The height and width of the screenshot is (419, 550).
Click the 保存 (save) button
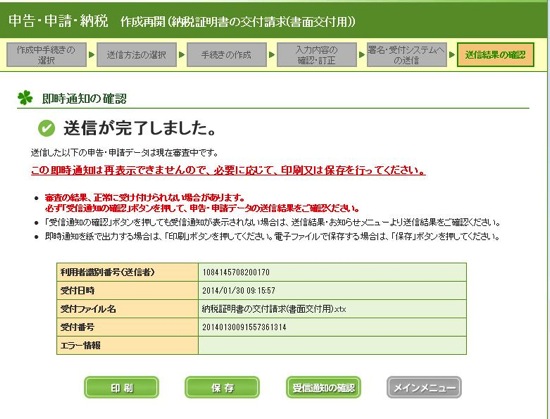coord(222,387)
